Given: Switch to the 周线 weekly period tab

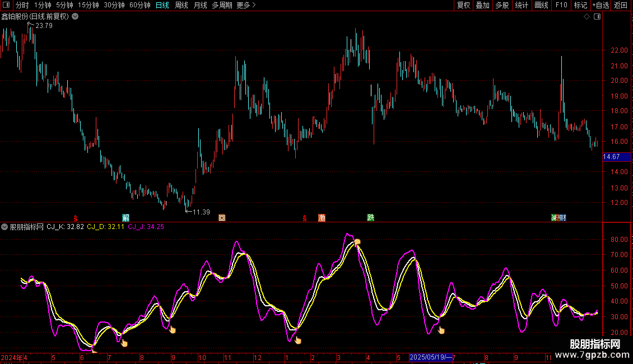Looking at the screenshot, I should pos(181,5).
